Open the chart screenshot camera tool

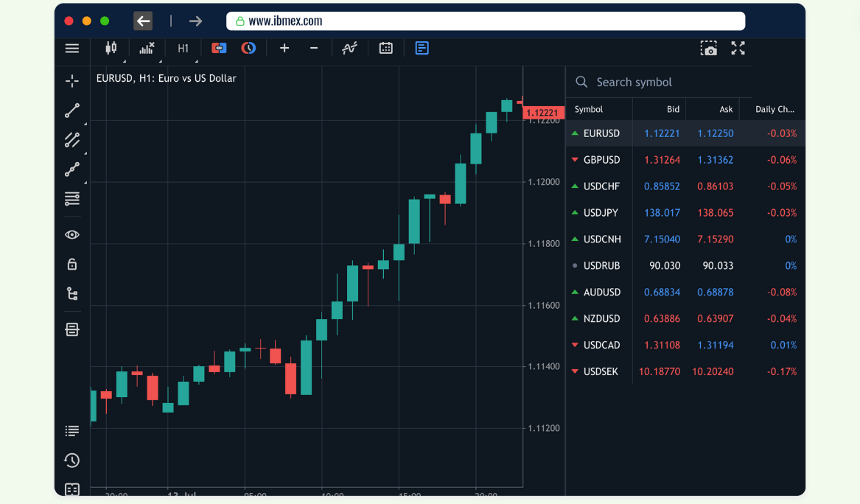tap(708, 49)
